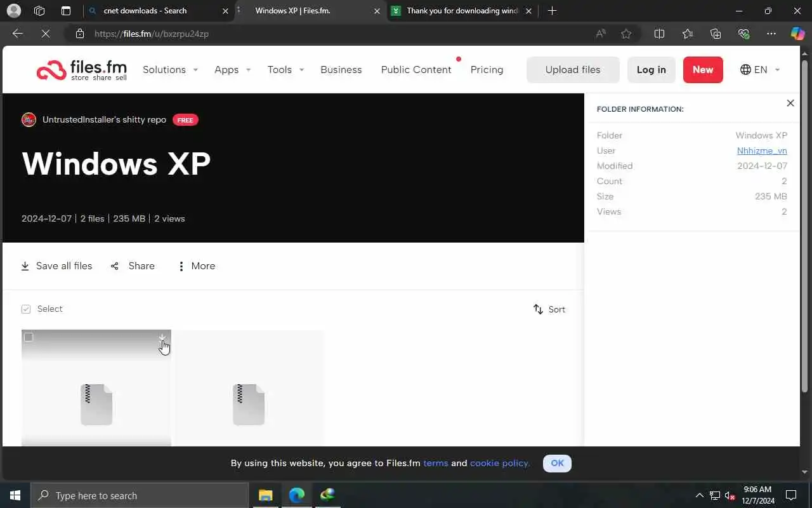Screen dimensions: 812x508
Task: Open the browser essentials heart icon
Action: (743, 34)
